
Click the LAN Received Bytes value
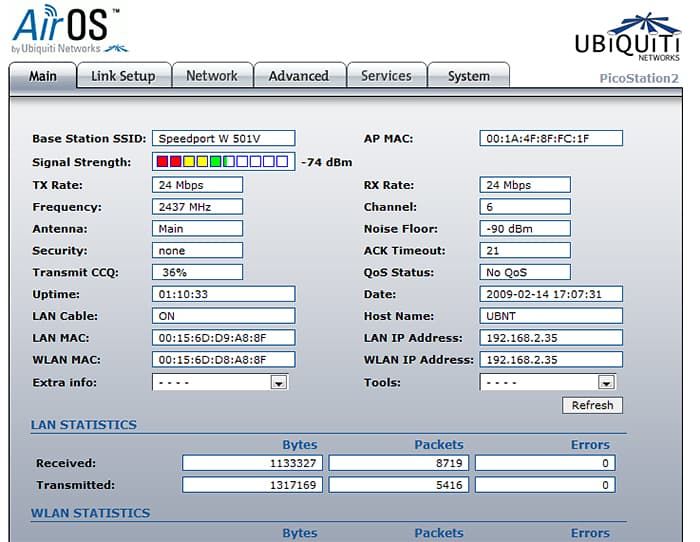(x=254, y=463)
